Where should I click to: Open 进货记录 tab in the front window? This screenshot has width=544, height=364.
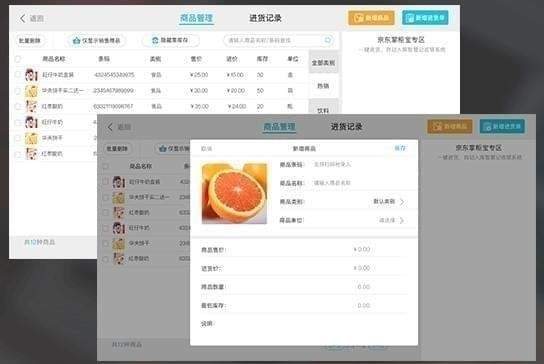(x=347, y=126)
